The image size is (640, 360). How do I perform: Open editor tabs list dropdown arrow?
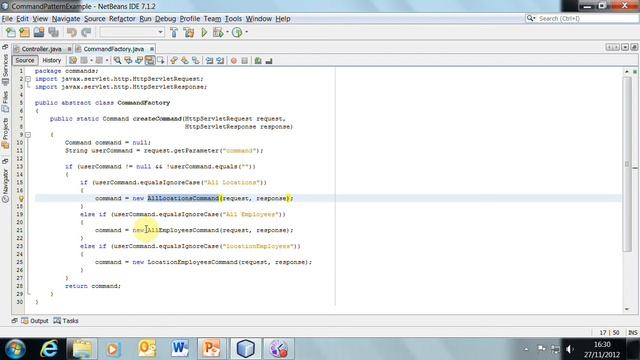[625, 47]
